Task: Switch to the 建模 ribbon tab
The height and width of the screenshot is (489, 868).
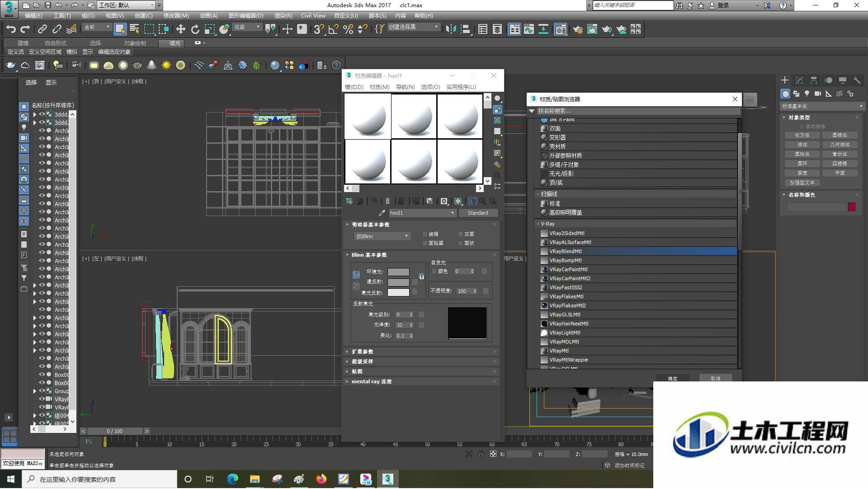Action: (x=23, y=43)
